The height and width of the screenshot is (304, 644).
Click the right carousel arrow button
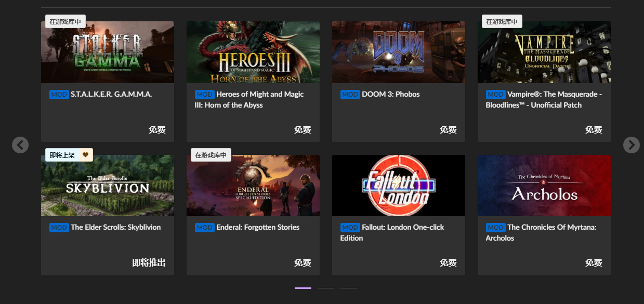(x=631, y=144)
